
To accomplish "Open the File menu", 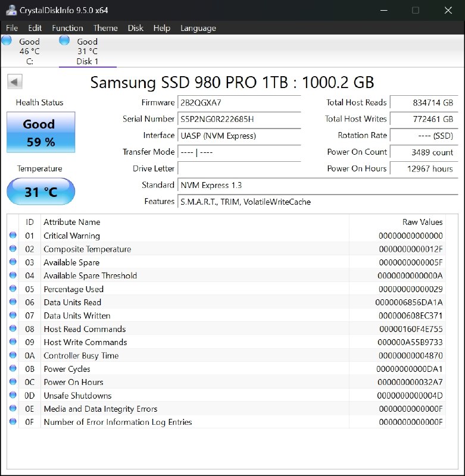I will pyautogui.click(x=12, y=28).
